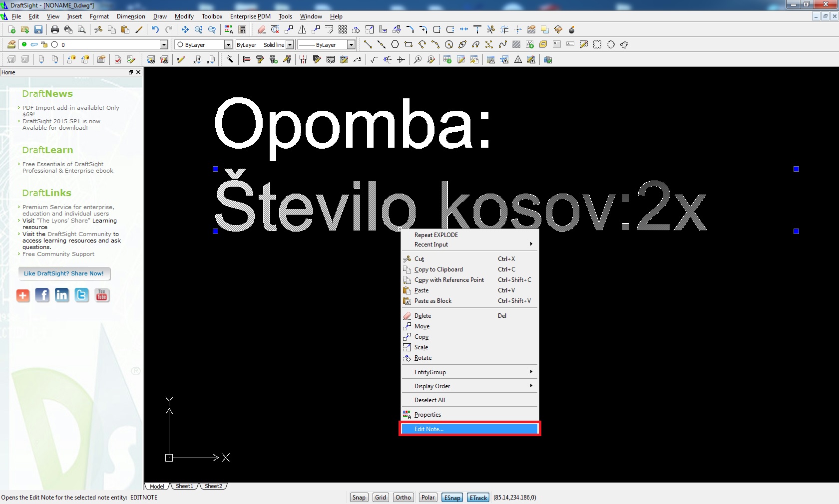Click Like DraftSight Share Now button

(x=64, y=273)
